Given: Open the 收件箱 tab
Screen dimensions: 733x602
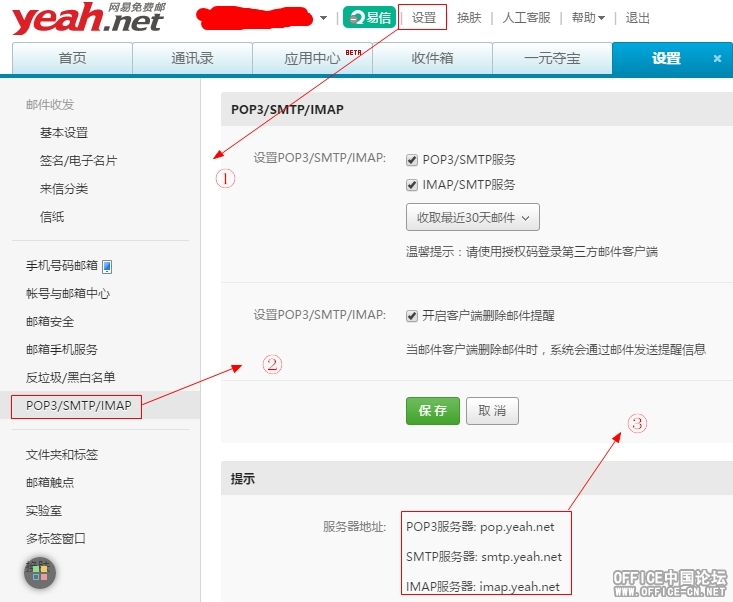Looking at the screenshot, I should click(432, 58).
